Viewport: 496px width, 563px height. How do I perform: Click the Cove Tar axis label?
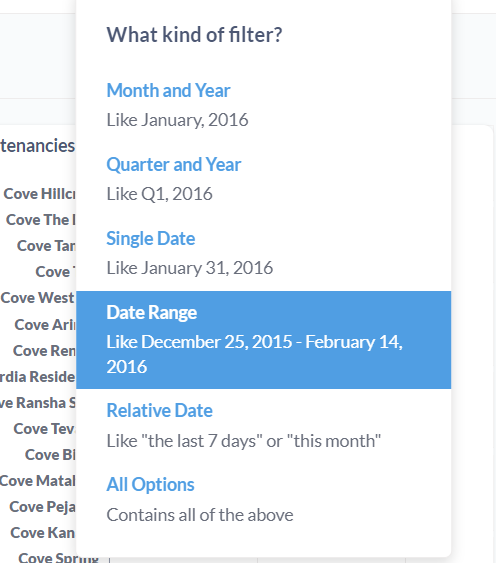(x=46, y=246)
